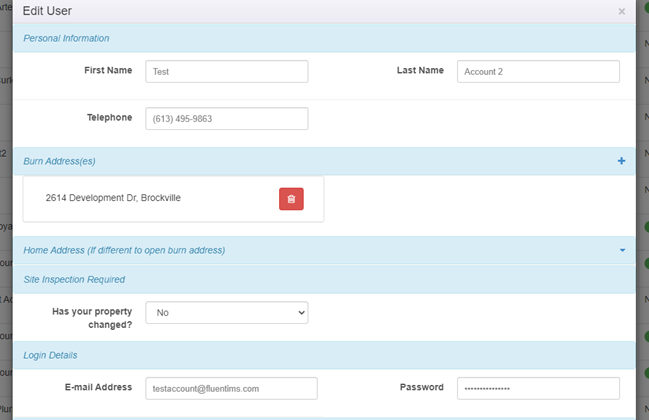The height and width of the screenshot is (420, 649).
Task: Select the '2614 Development Dr, Brockville' address text
Action: [113, 198]
